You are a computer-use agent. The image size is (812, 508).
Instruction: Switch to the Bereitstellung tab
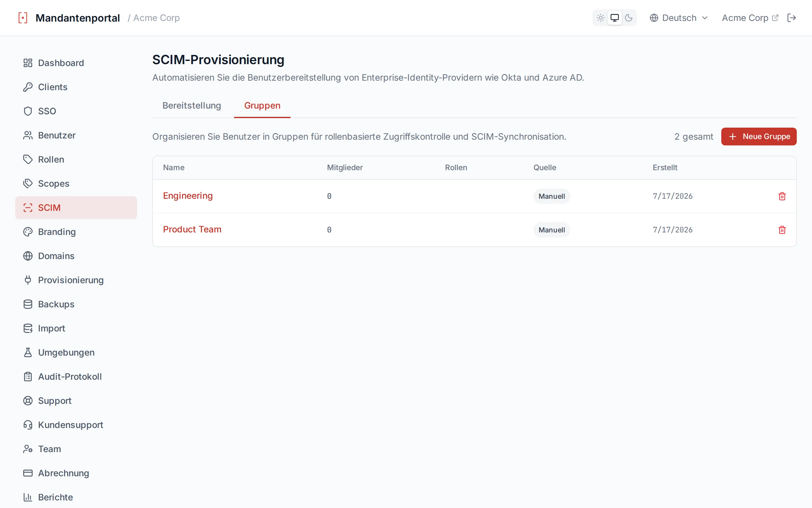pos(192,105)
